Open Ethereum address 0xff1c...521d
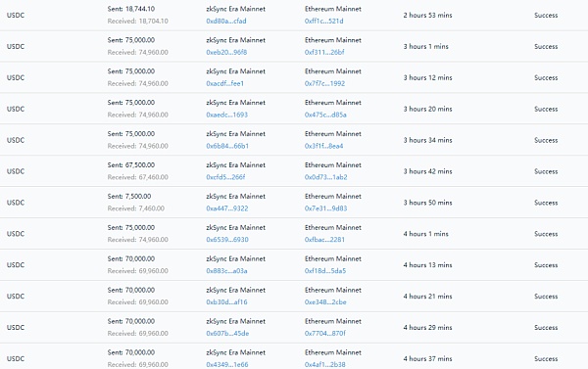The image size is (588, 369). click(x=324, y=21)
